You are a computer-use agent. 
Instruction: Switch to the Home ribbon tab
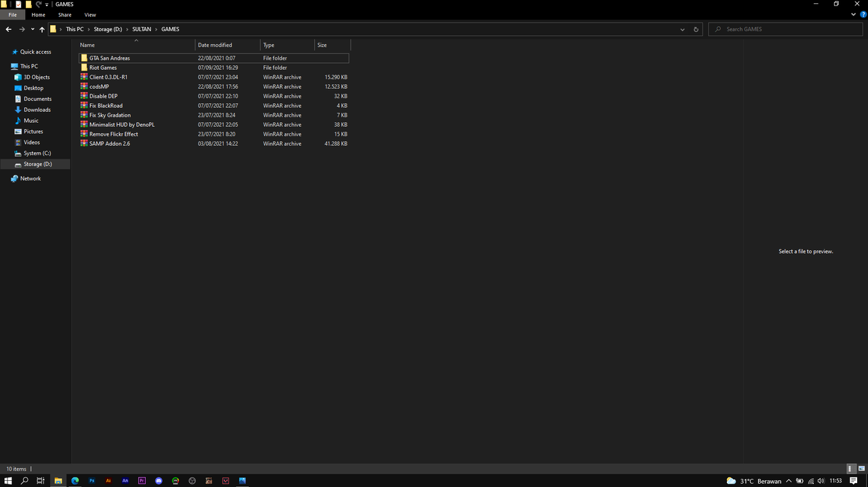[38, 15]
